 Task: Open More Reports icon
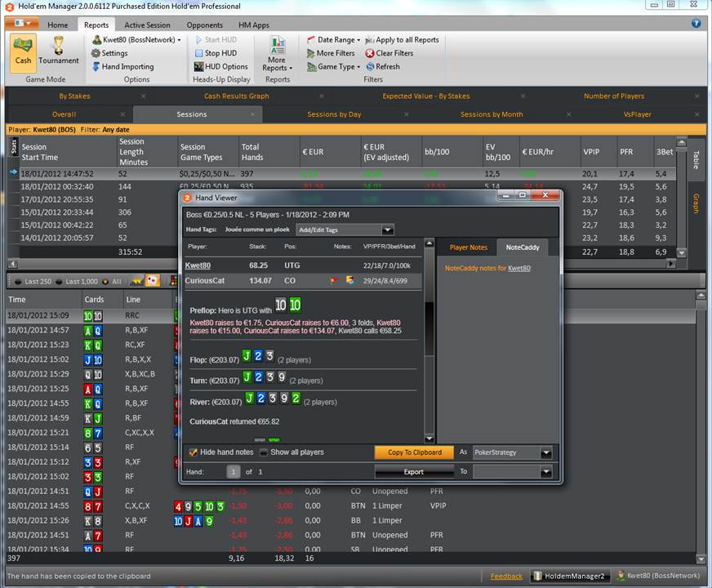point(278,45)
